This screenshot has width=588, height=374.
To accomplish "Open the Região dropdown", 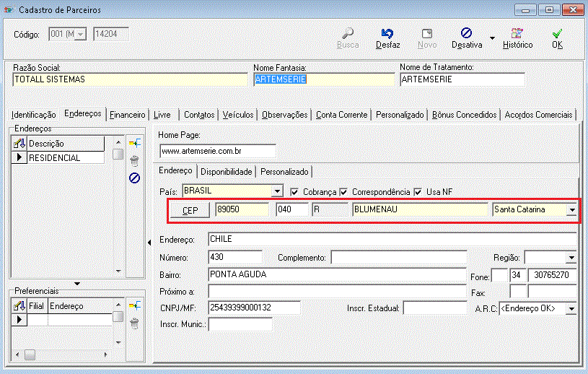I will [x=571, y=257].
